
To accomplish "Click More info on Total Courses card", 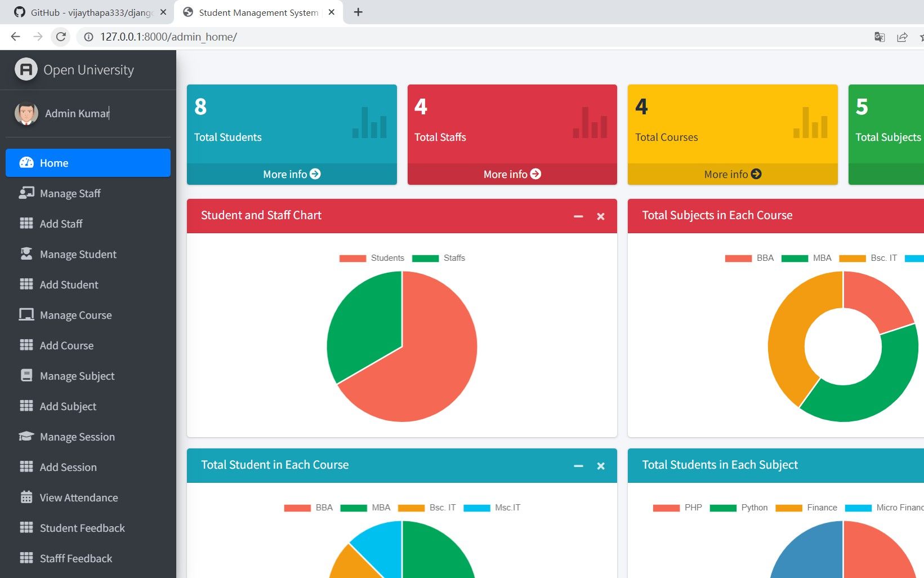I will (x=733, y=174).
